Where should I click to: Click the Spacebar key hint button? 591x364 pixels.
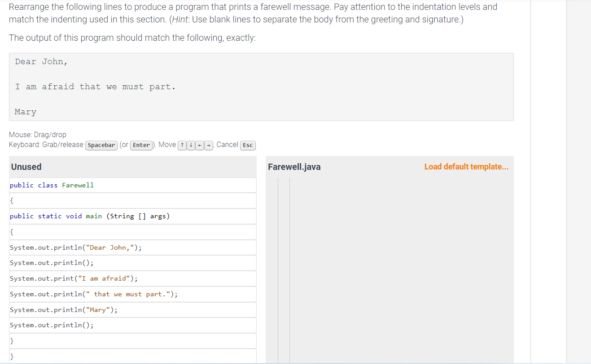point(101,145)
